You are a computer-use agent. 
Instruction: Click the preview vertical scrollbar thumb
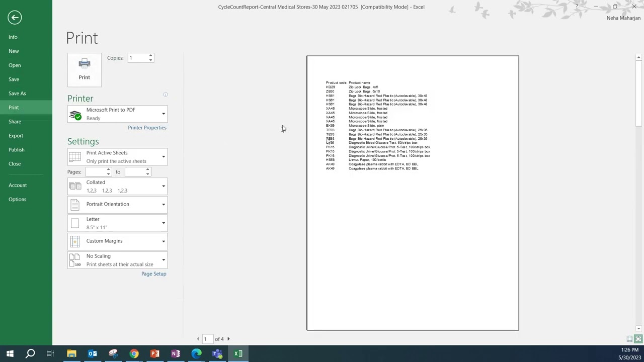coord(638,93)
